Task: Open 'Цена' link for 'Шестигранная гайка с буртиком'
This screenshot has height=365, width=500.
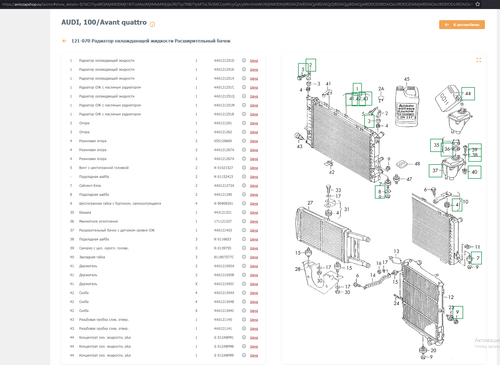Action: pos(254,203)
